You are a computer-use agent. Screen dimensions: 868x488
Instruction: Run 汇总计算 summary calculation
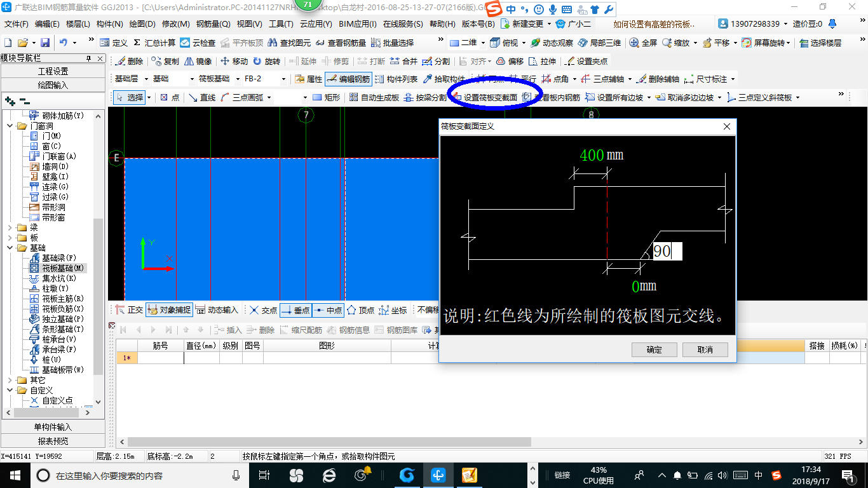point(154,43)
